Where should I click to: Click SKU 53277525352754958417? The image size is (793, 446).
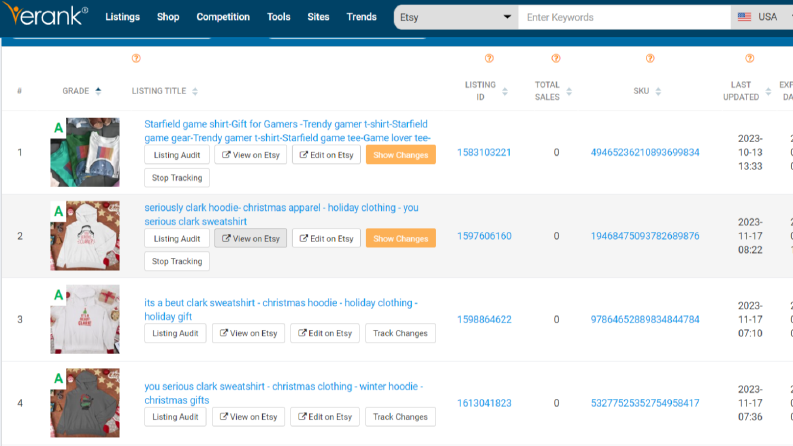pos(645,403)
